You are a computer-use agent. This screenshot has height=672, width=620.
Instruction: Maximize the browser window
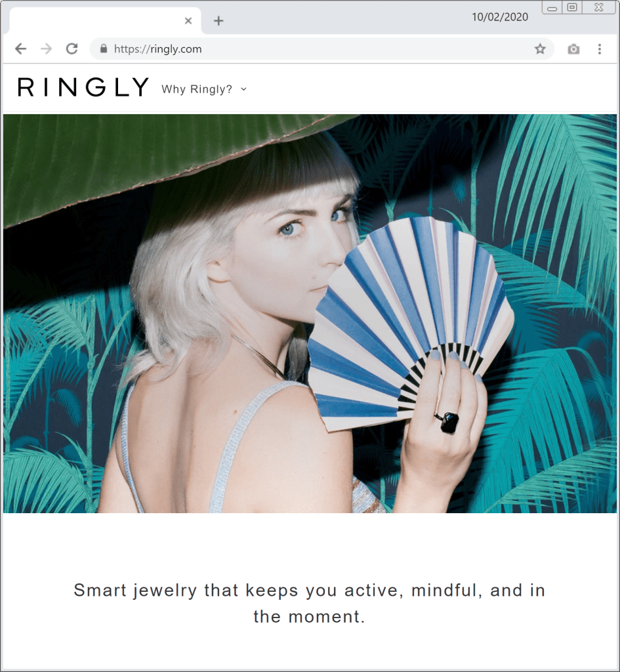(572, 7)
